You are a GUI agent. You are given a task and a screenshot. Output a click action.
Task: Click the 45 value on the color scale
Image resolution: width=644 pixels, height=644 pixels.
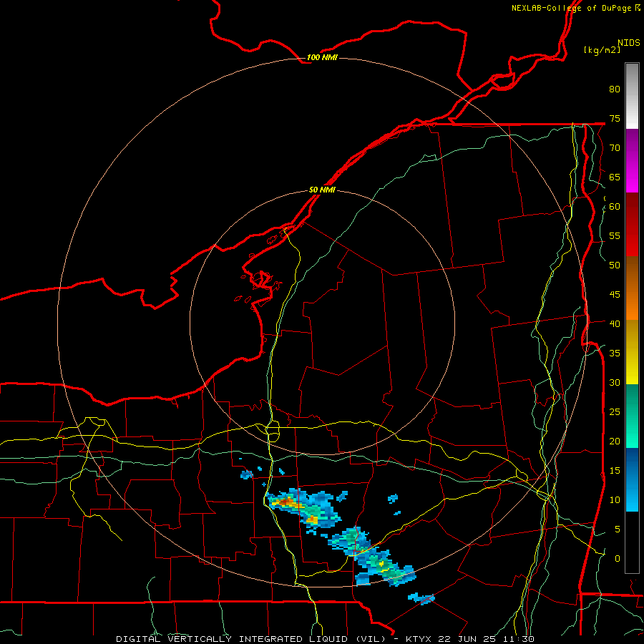[x=615, y=295]
